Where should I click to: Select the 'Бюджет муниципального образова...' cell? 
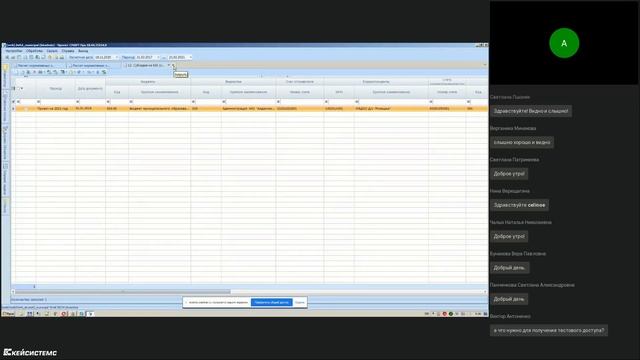(159, 109)
